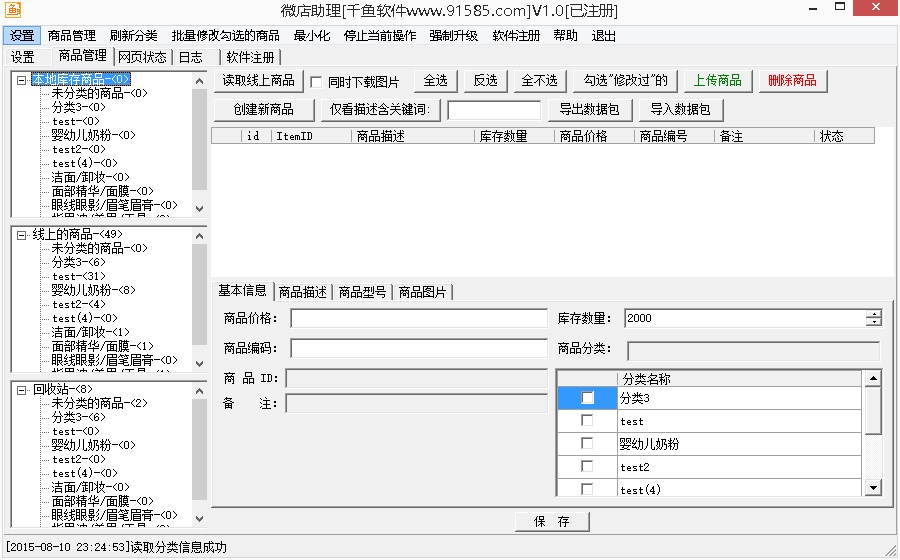The height and width of the screenshot is (560, 900).
Task: Select 婴幼儿奶粉-<8> under 线上的商品
Action: [x=93, y=290]
